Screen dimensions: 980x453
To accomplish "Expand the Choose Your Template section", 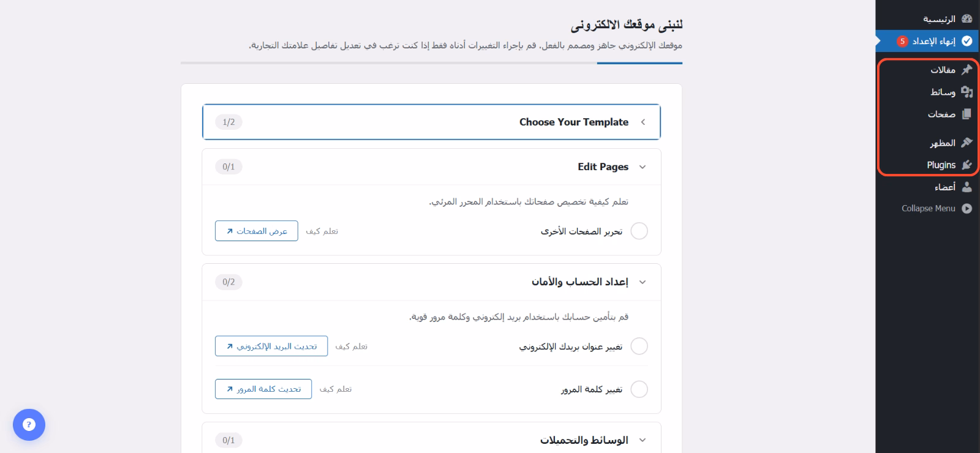I will tap(643, 122).
